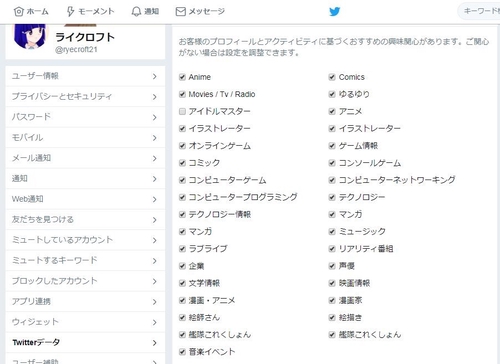This screenshot has width=500, height=364.
Task: Uncheck コンピュータープログラミング interest
Action: (x=182, y=197)
